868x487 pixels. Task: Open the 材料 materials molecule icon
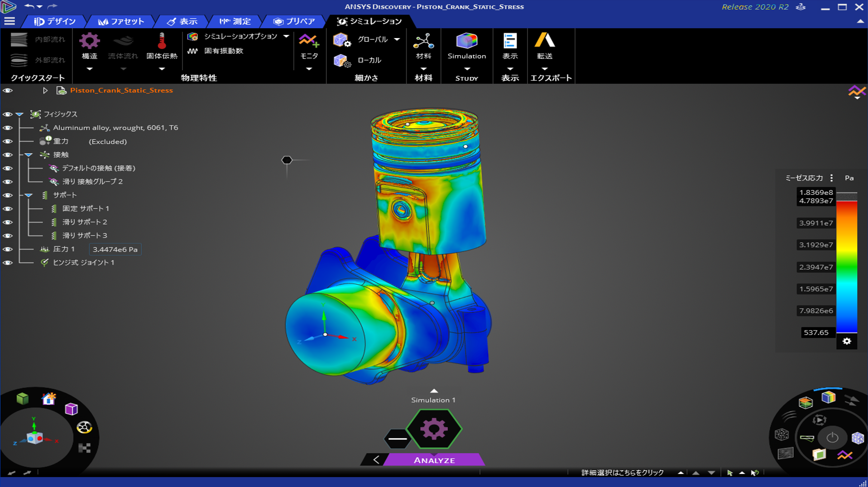tap(423, 41)
